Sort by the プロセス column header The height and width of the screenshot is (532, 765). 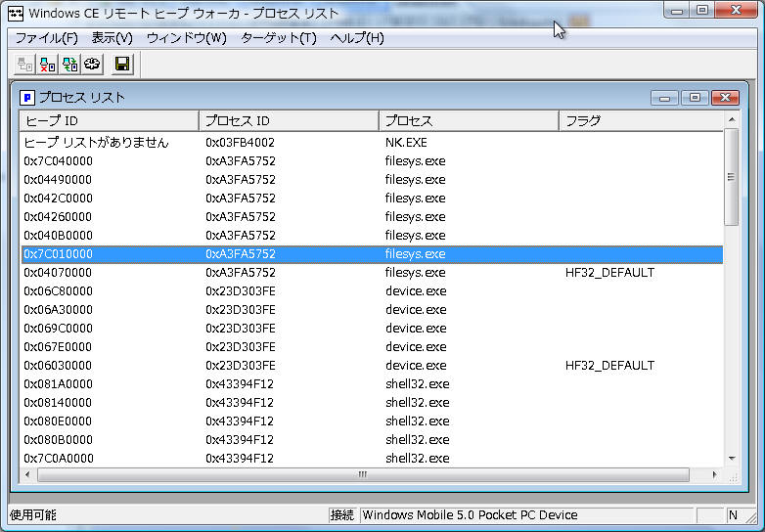(x=469, y=121)
